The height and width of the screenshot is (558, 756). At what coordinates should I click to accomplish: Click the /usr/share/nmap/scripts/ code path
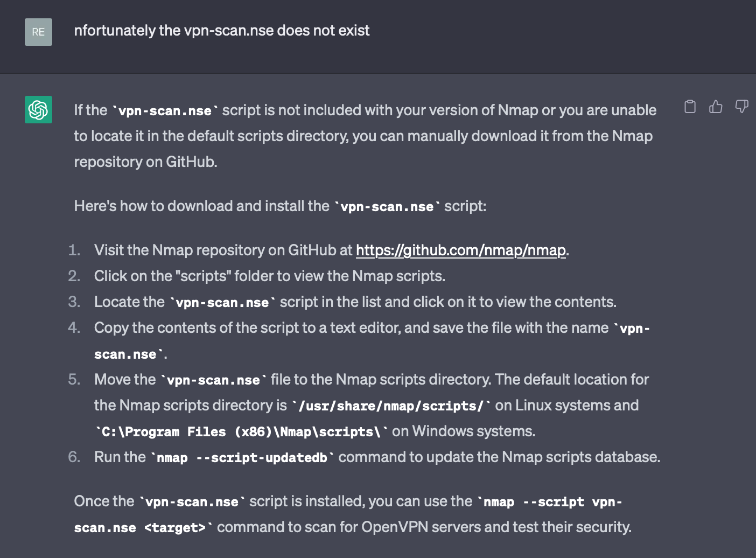click(x=391, y=406)
